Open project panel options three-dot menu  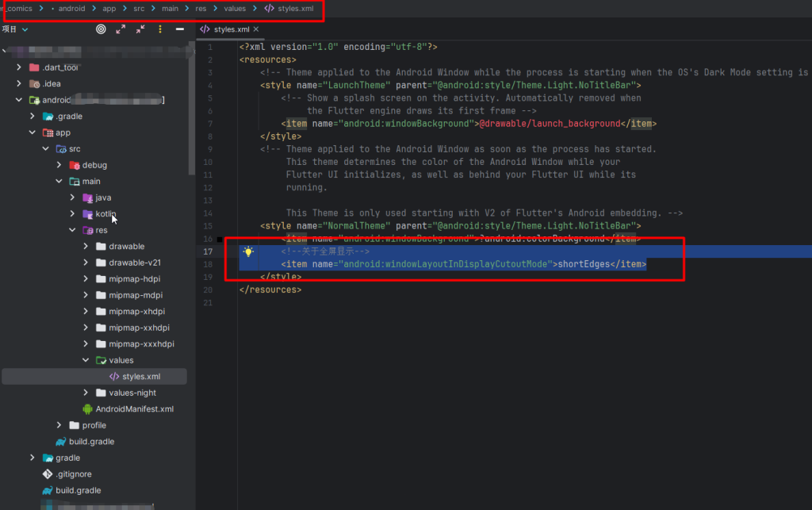click(x=160, y=29)
